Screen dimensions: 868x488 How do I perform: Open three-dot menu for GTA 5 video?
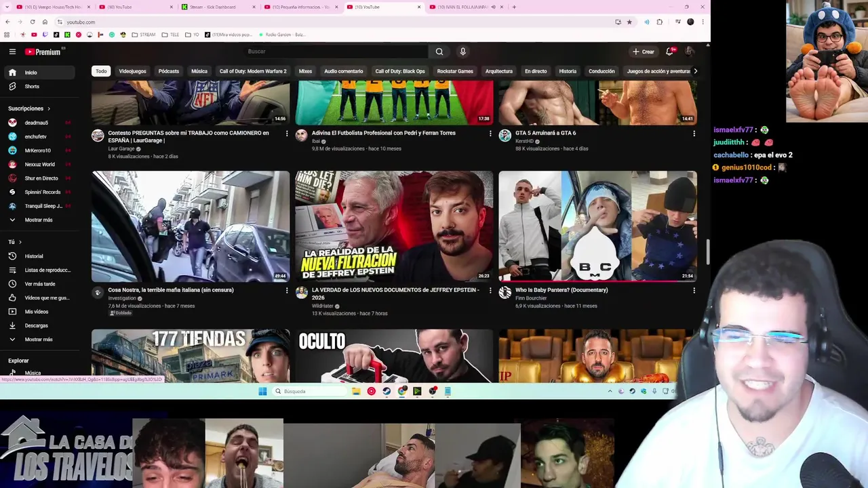(693, 134)
